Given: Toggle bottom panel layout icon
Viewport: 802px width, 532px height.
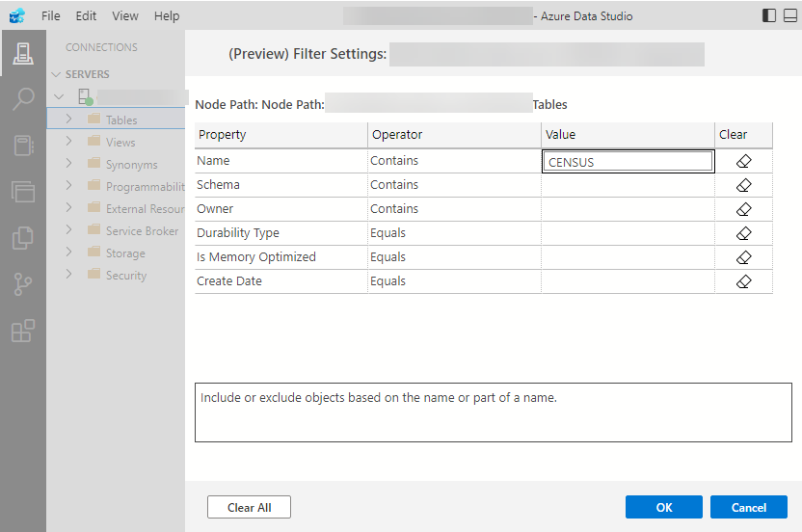Looking at the screenshot, I should pyautogui.click(x=790, y=15).
